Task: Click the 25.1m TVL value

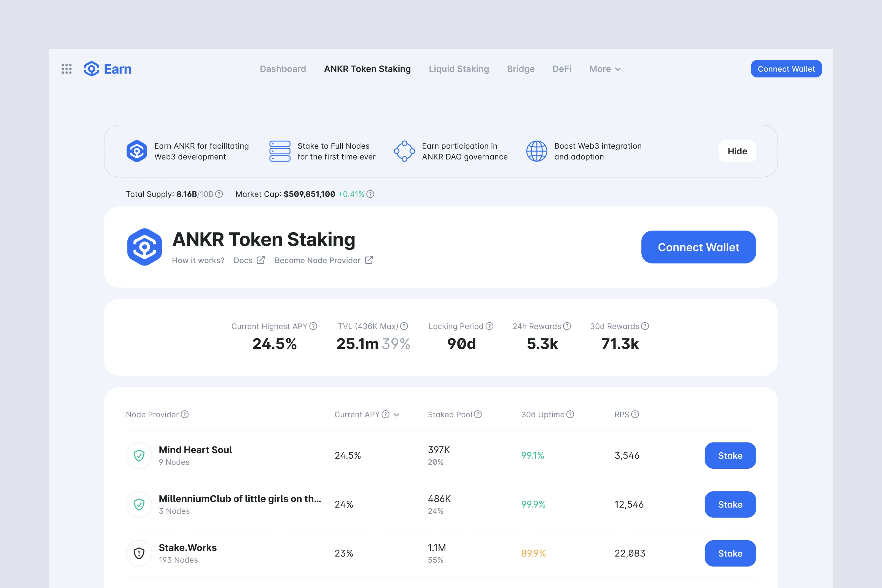Action: [x=357, y=343]
